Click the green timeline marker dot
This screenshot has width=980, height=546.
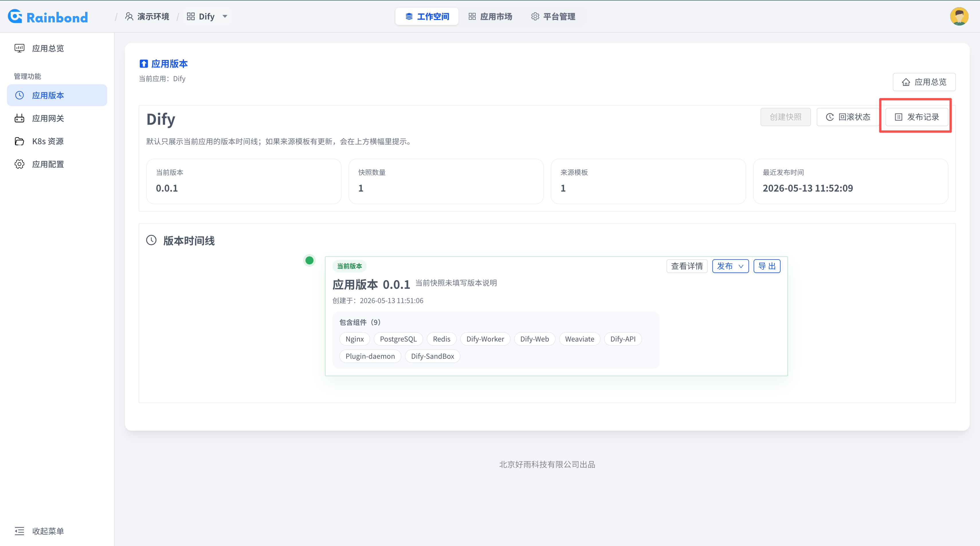click(309, 260)
